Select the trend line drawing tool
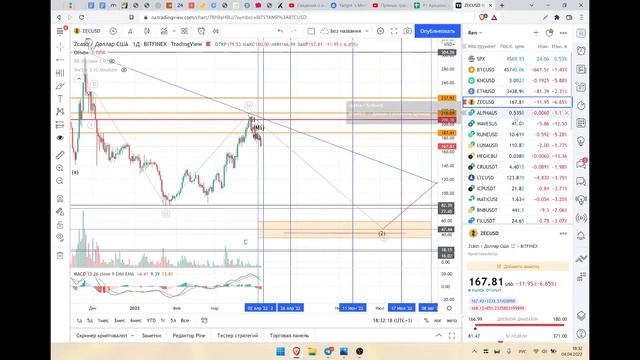Viewport: 640px width, 360px height. (60, 60)
